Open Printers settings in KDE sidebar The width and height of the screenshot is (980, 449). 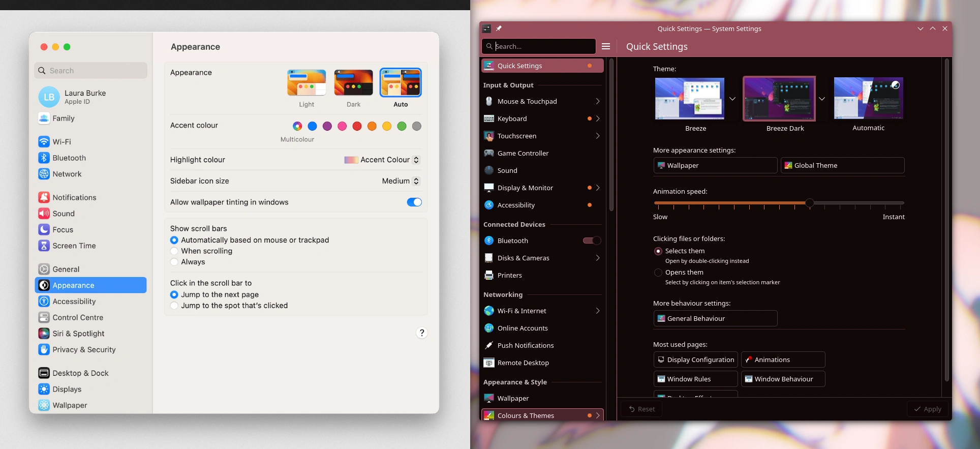click(x=509, y=275)
